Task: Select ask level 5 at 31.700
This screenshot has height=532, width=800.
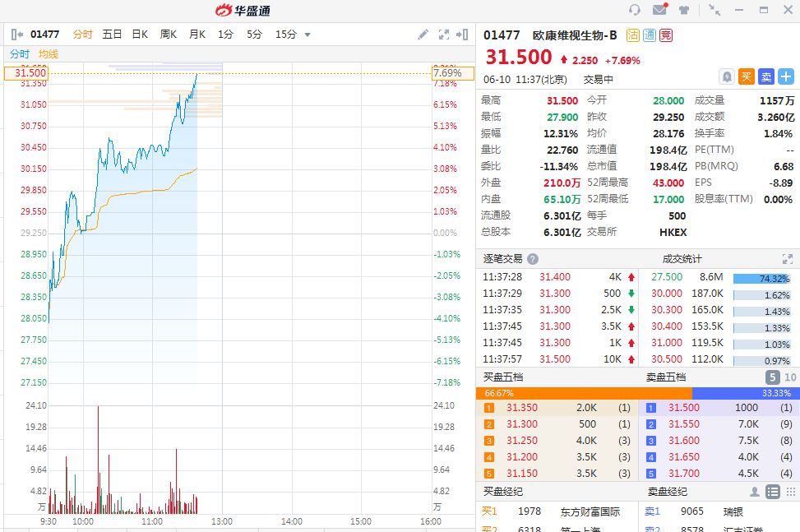Action: tap(719, 474)
